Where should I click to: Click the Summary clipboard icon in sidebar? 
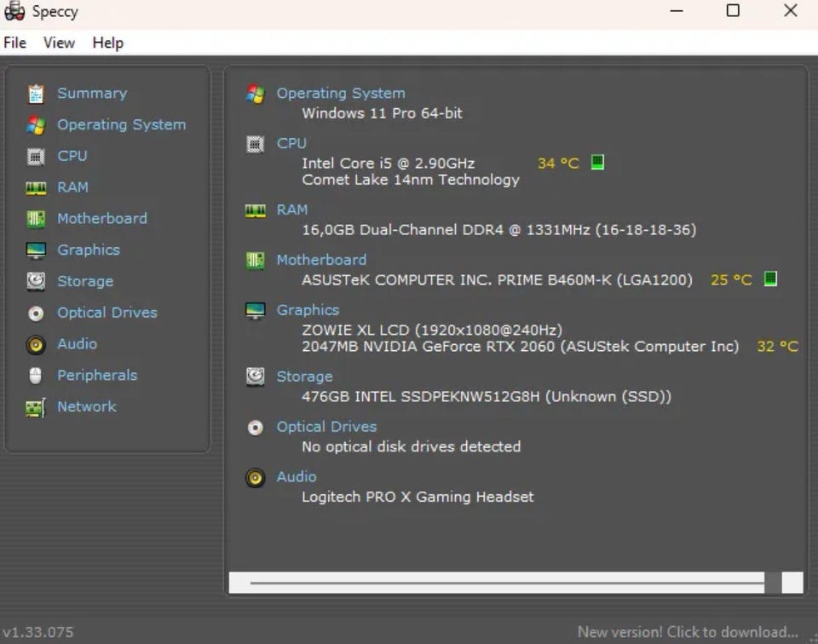pyautogui.click(x=36, y=94)
